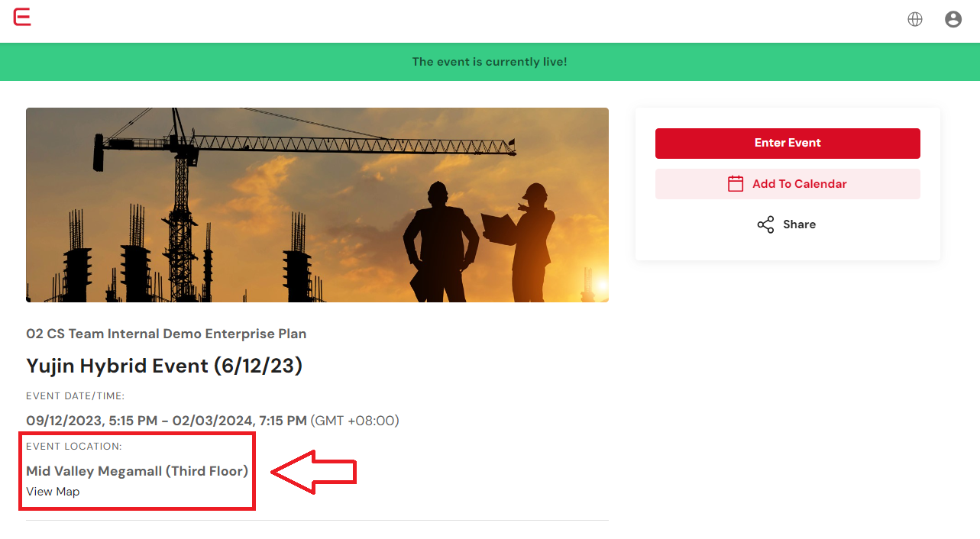The image size is (980, 539).
Task: Click the EVENT LOCATION label
Action: (74, 447)
